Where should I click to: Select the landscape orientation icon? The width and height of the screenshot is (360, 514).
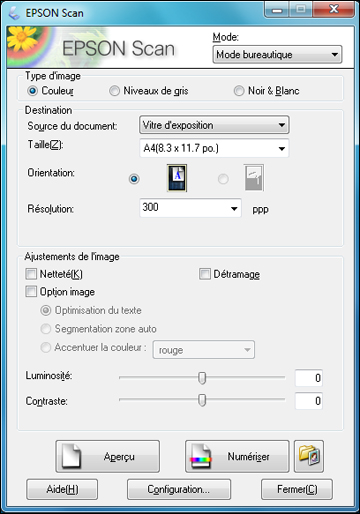(x=254, y=178)
